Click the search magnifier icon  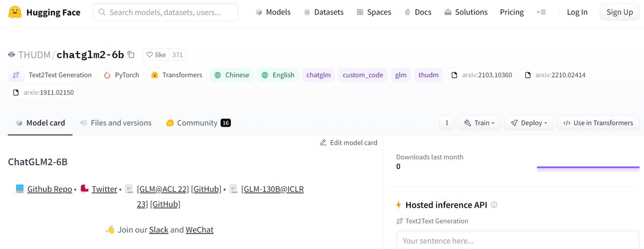click(x=102, y=12)
